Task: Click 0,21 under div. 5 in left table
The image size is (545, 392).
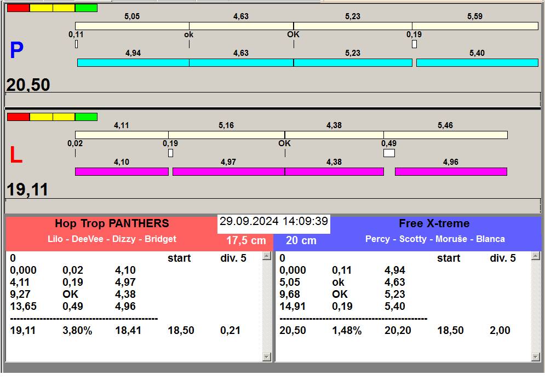Action: click(x=230, y=331)
